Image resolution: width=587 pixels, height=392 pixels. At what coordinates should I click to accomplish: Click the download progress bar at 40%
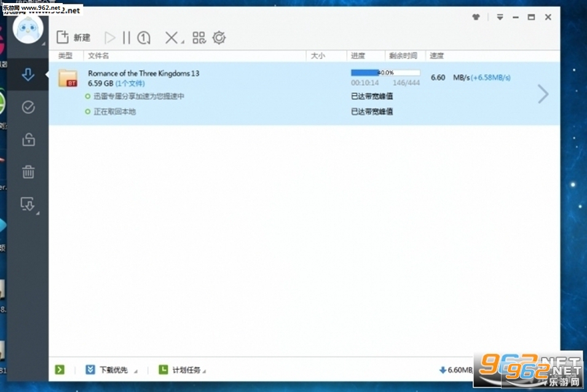(x=385, y=73)
